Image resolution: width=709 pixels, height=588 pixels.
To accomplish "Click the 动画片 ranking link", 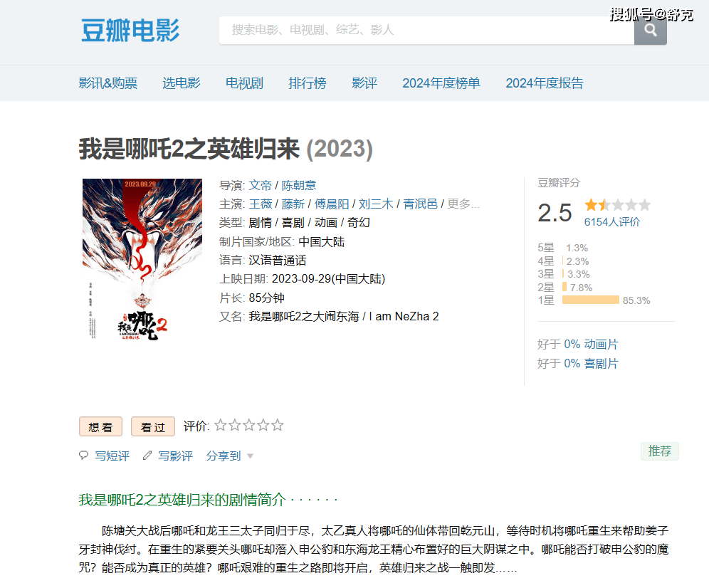I will 601,345.
